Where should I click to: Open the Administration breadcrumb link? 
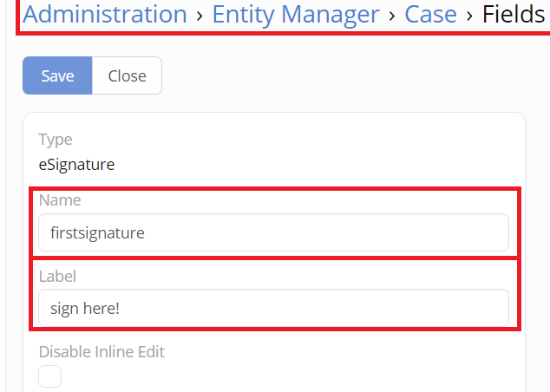105,15
